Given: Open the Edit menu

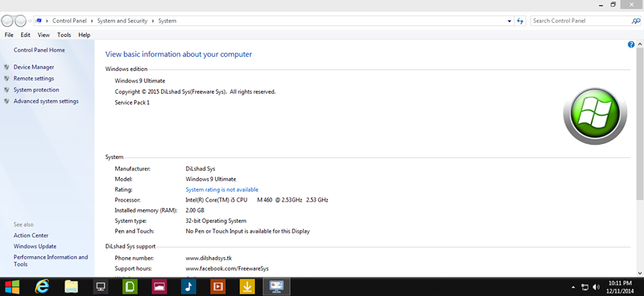Looking at the screenshot, I should tap(26, 35).
